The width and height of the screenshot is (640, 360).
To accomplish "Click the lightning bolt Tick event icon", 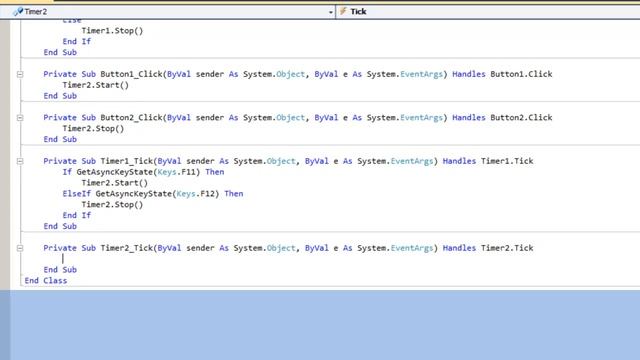I will pyautogui.click(x=343, y=11).
